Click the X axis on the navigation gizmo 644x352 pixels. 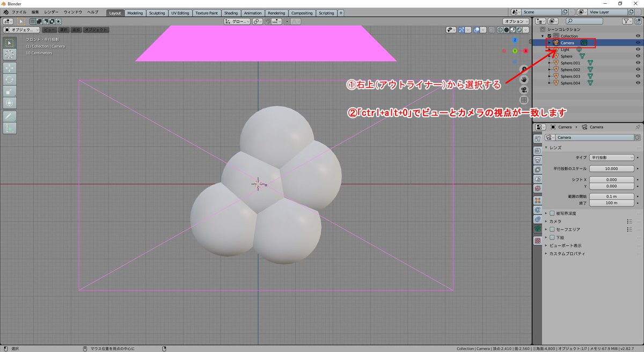click(x=525, y=50)
